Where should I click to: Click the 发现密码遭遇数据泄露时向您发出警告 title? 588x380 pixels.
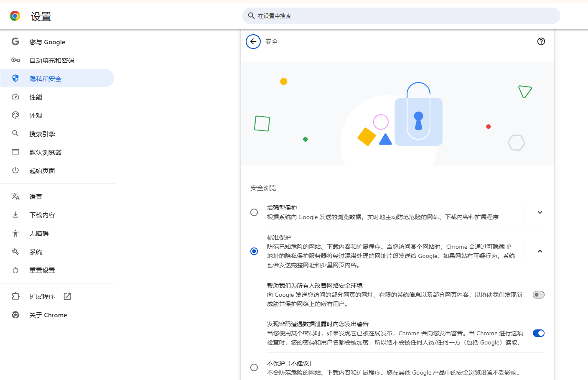[x=318, y=324]
